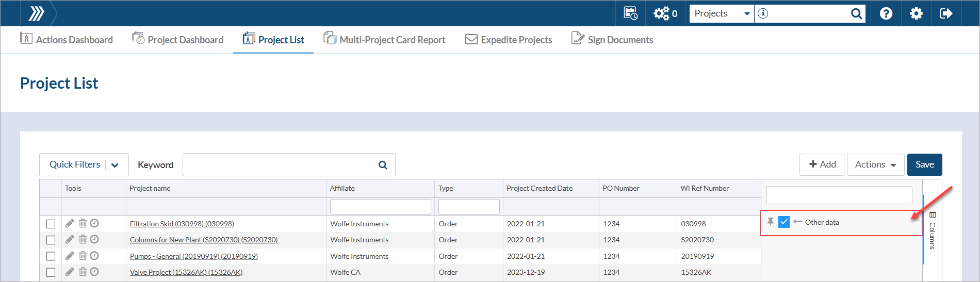
Task: Uncheck the Other data column checkbox
Action: tap(784, 222)
